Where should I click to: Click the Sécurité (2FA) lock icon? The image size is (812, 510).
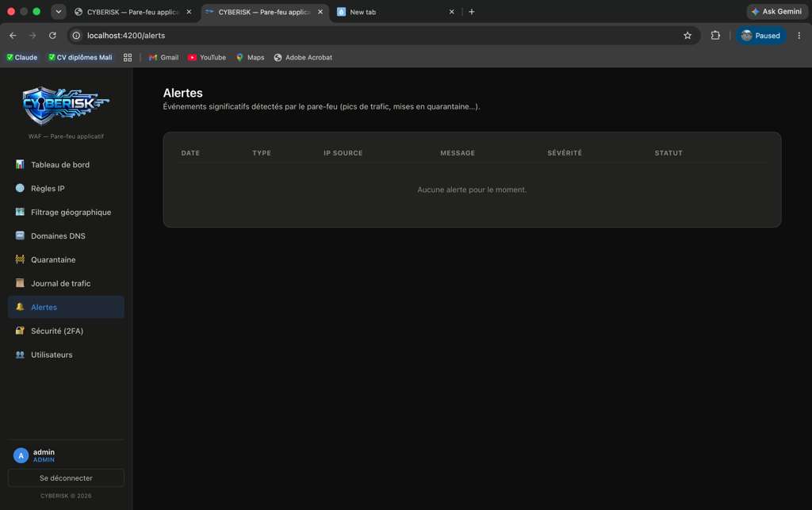tap(20, 331)
